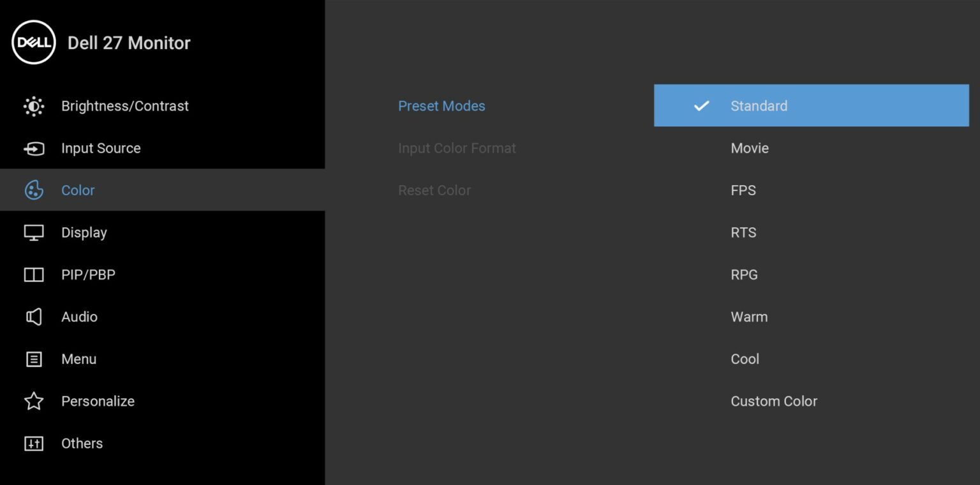Pick the Warm color preset
Image resolution: width=980 pixels, height=485 pixels.
749,317
